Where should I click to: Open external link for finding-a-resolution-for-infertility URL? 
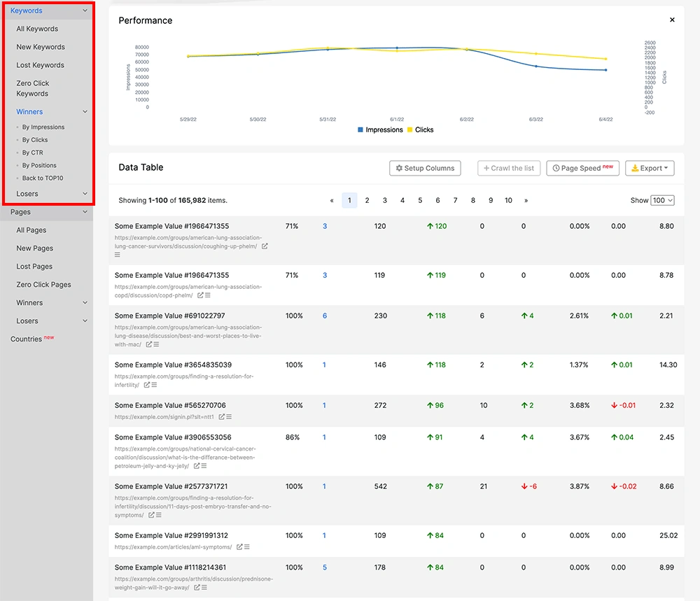(x=147, y=385)
